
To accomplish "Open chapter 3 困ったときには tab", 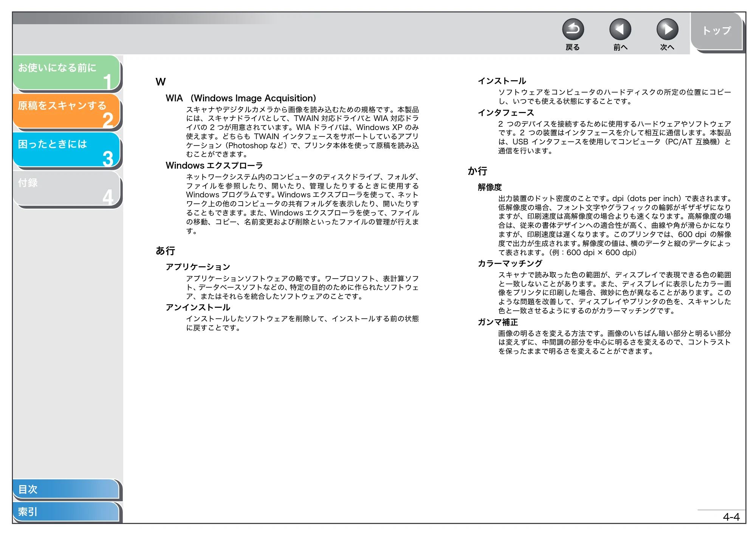I will pos(67,150).
